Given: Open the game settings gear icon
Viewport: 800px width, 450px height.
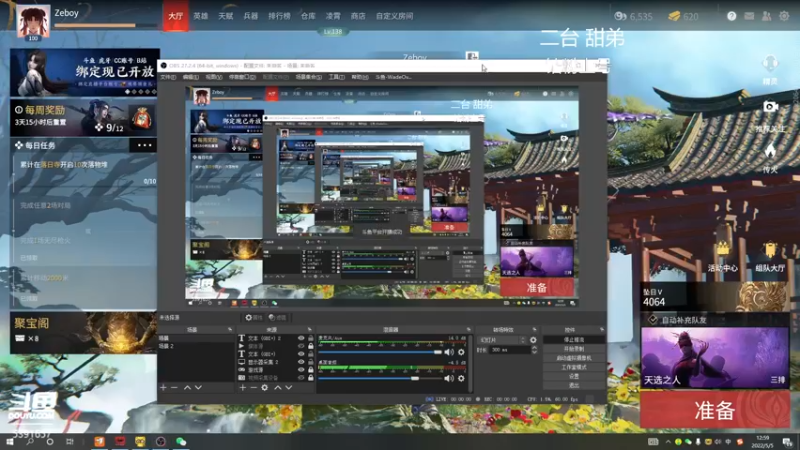Looking at the screenshot, I should (784, 16).
